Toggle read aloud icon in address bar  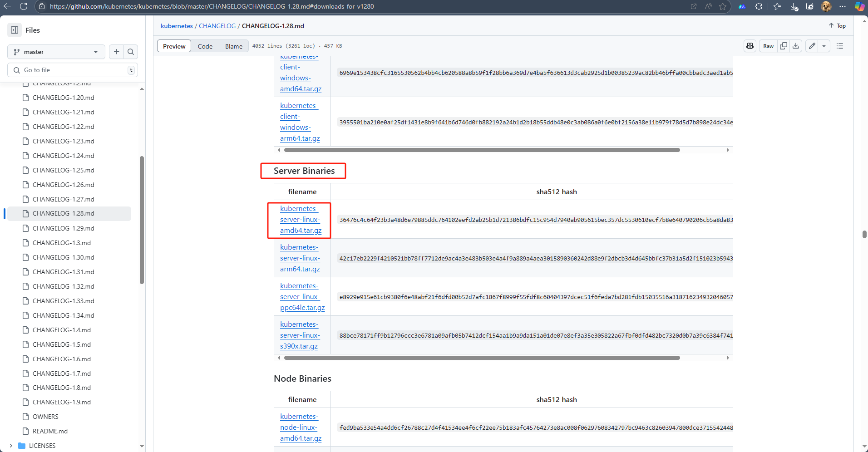708,6
